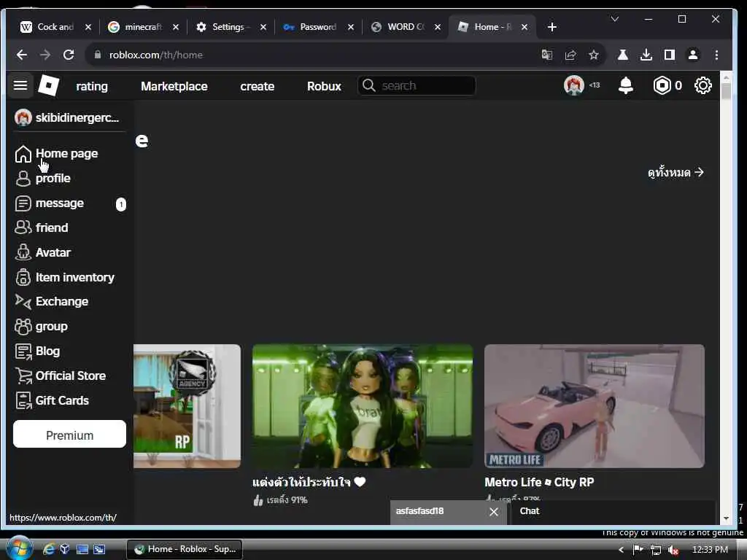Open the browser downloads icon
747x560 pixels.
(646, 55)
